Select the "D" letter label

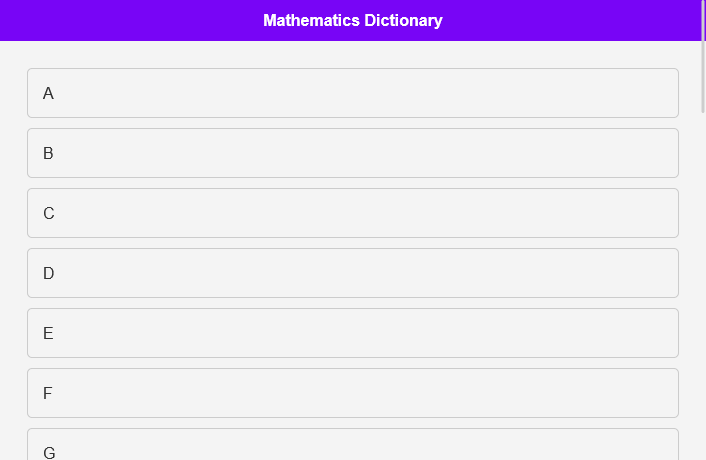point(48,273)
